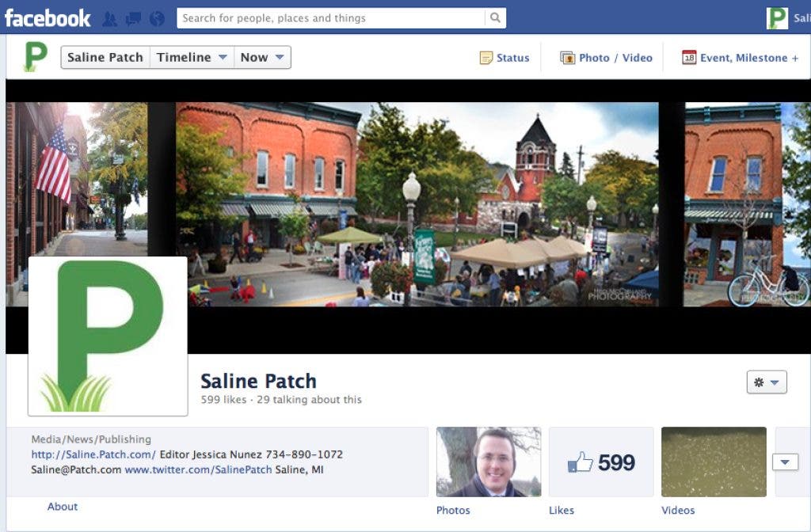This screenshot has width=811, height=532.
Task: Click the Saline Patch button
Action: (x=105, y=57)
